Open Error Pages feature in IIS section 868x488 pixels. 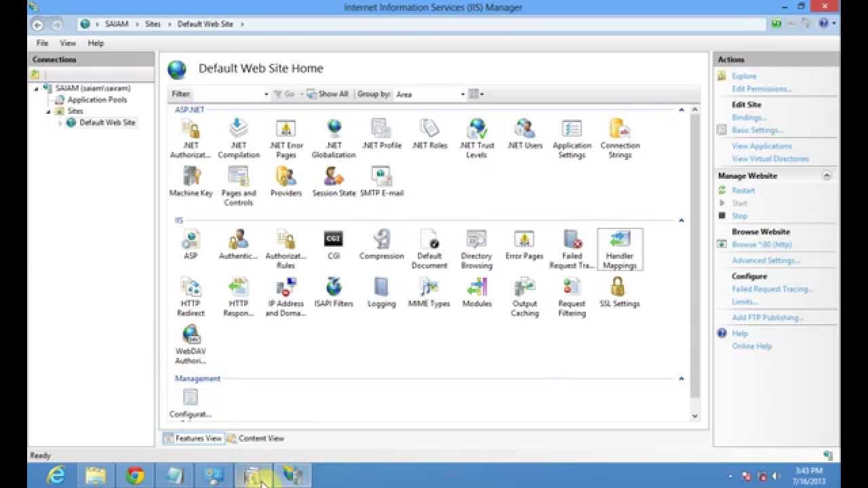[x=524, y=244]
